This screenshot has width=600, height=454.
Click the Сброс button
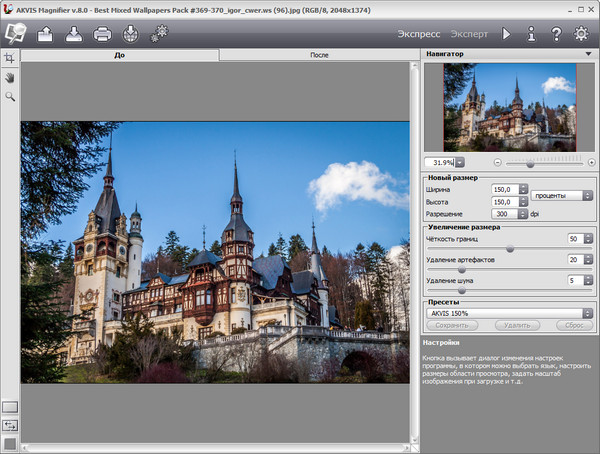click(573, 325)
